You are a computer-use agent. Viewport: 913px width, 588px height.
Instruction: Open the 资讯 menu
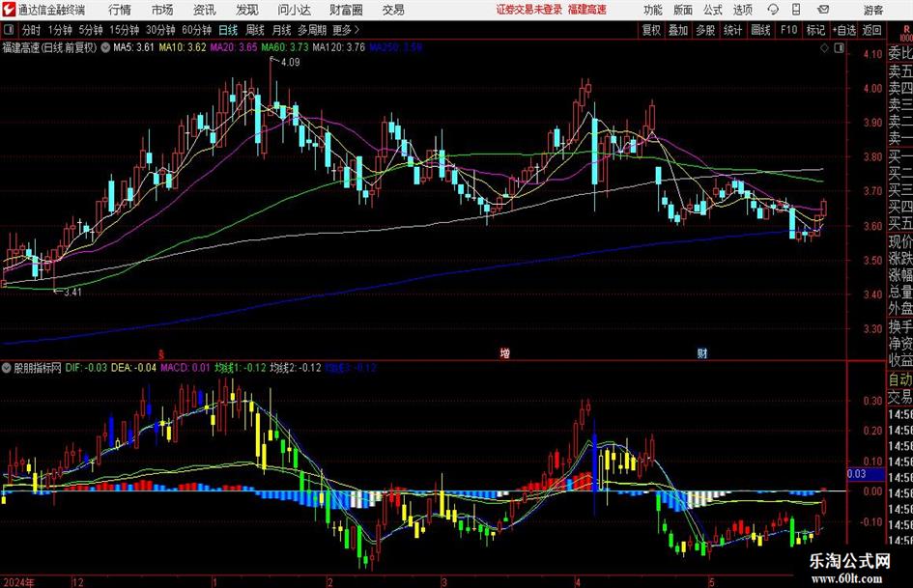point(205,10)
